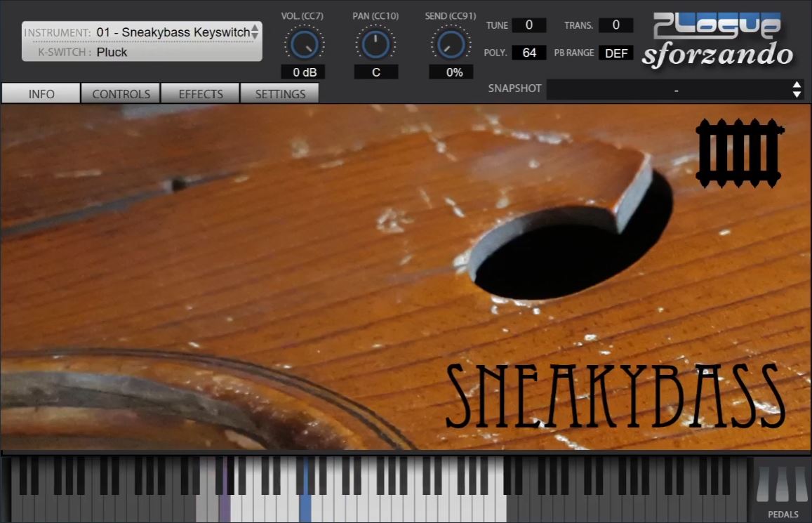Select the INFO tab
Viewport: 812px width, 523px height.
pyautogui.click(x=41, y=94)
